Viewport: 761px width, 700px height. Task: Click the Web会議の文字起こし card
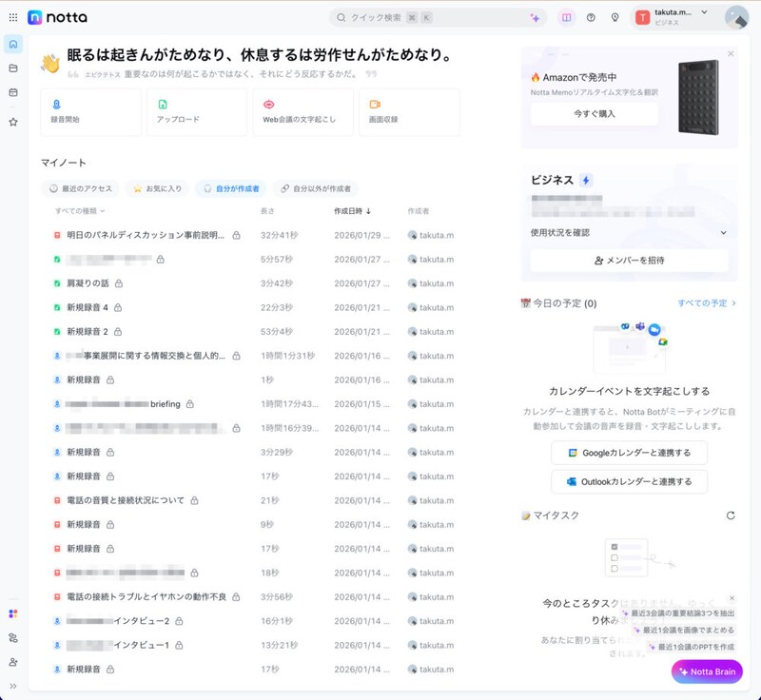[x=302, y=112]
